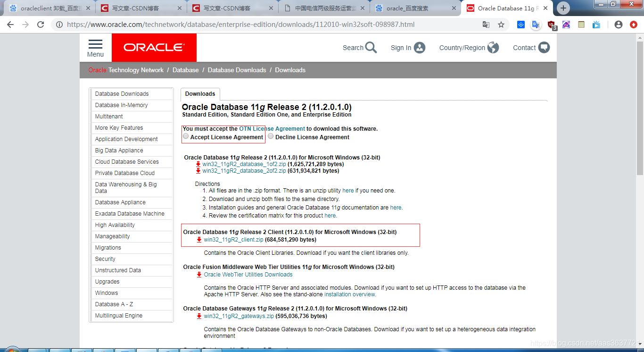Open More Key Features sidebar item
The width and height of the screenshot is (644, 352).
click(x=132, y=128)
